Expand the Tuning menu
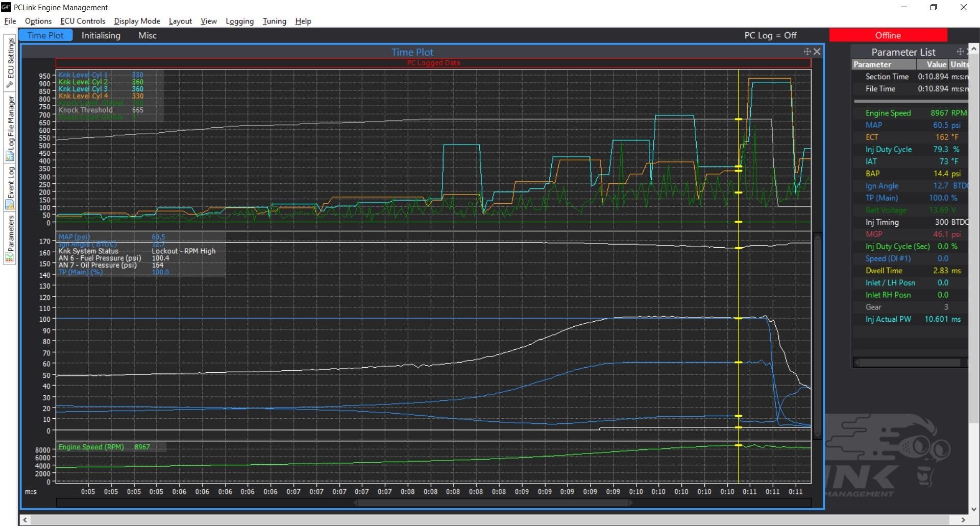980x526 pixels. tap(274, 21)
